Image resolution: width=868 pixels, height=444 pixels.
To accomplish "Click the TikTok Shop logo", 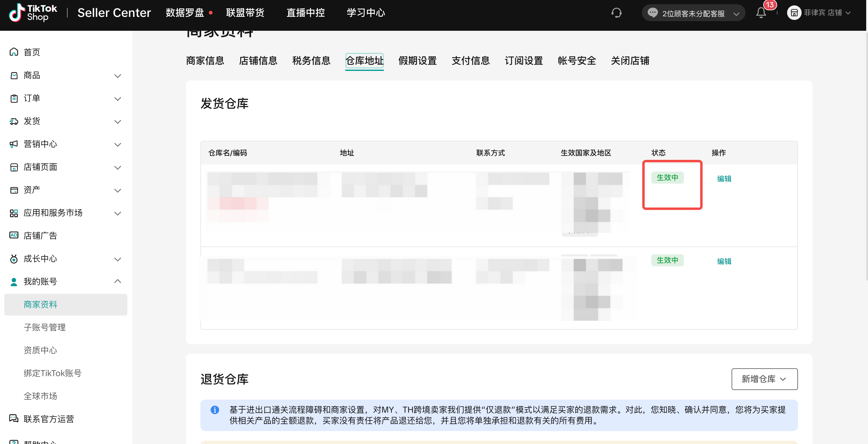I will [x=33, y=13].
